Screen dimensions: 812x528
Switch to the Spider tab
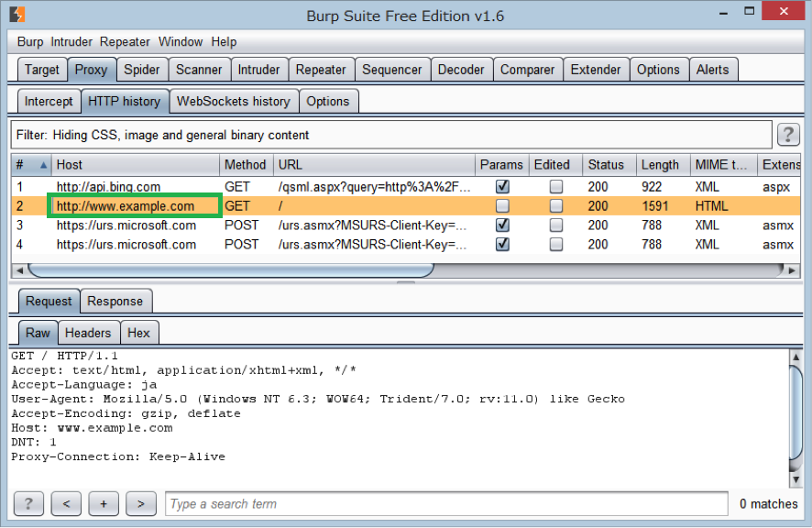click(141, 70)
